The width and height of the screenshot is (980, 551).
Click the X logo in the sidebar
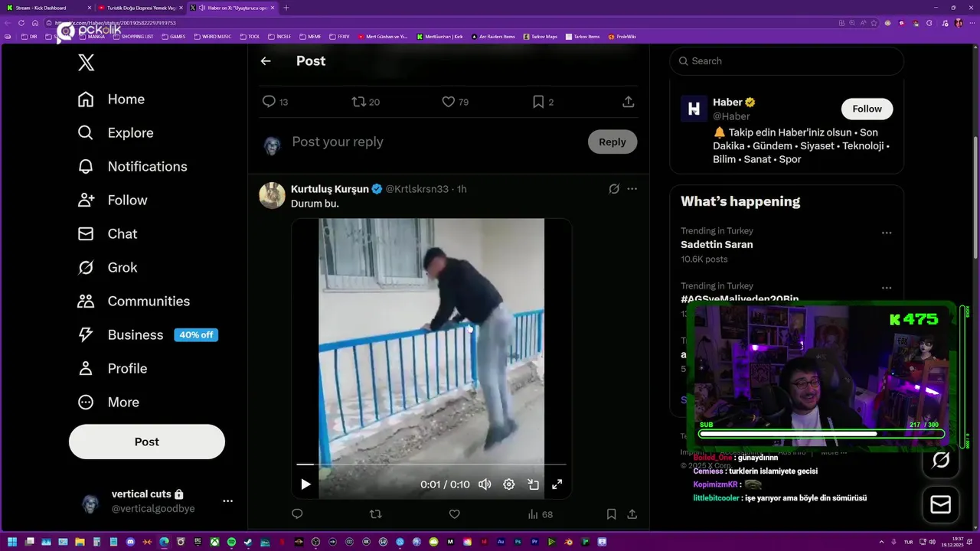(x=86, y=63)
